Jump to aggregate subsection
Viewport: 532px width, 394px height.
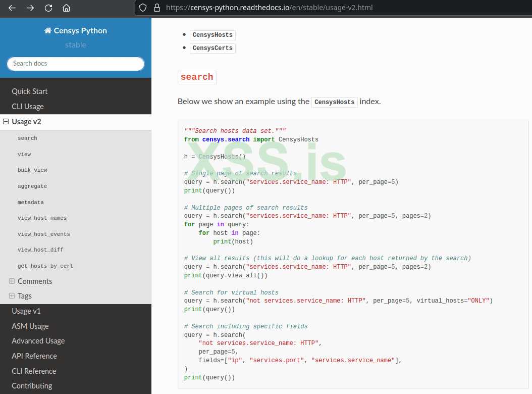tap(32, 186)
